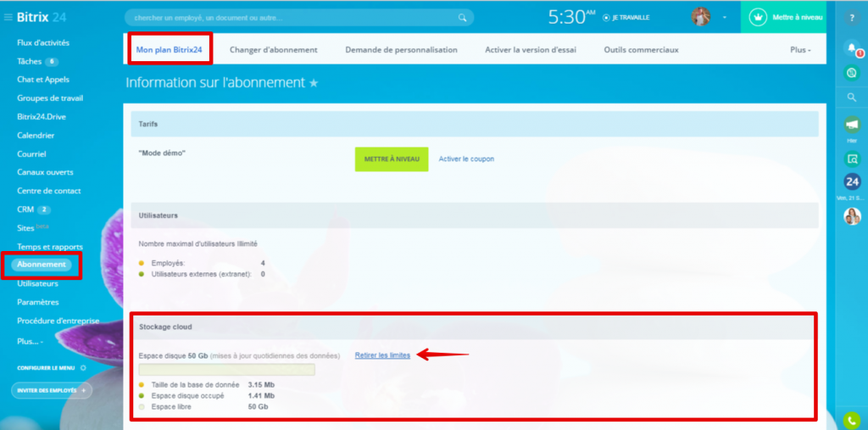Open Chat et Appels
Image resolution: width=868 pixels, height=430 pixels.
[x=43, y=80]
